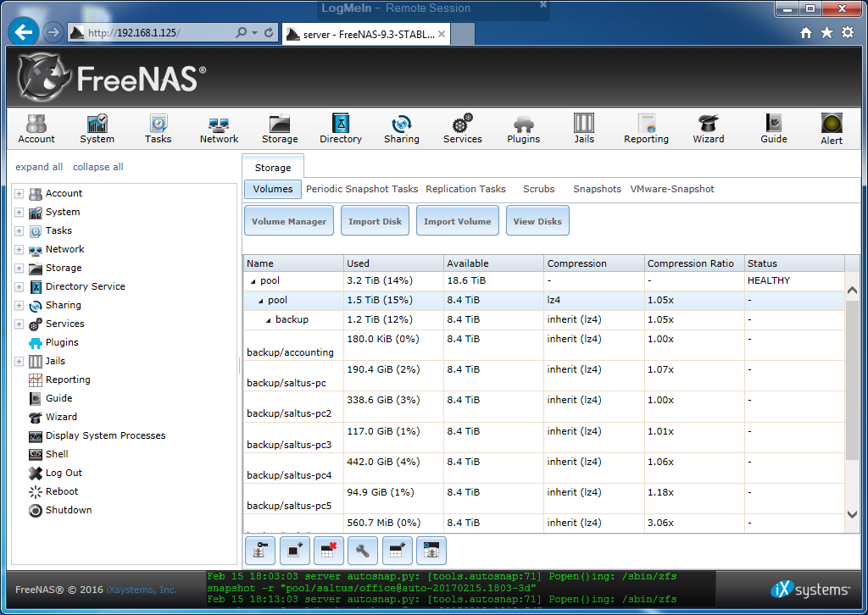
Task: Select the Storage panel tab
Action: click(273, 167)
